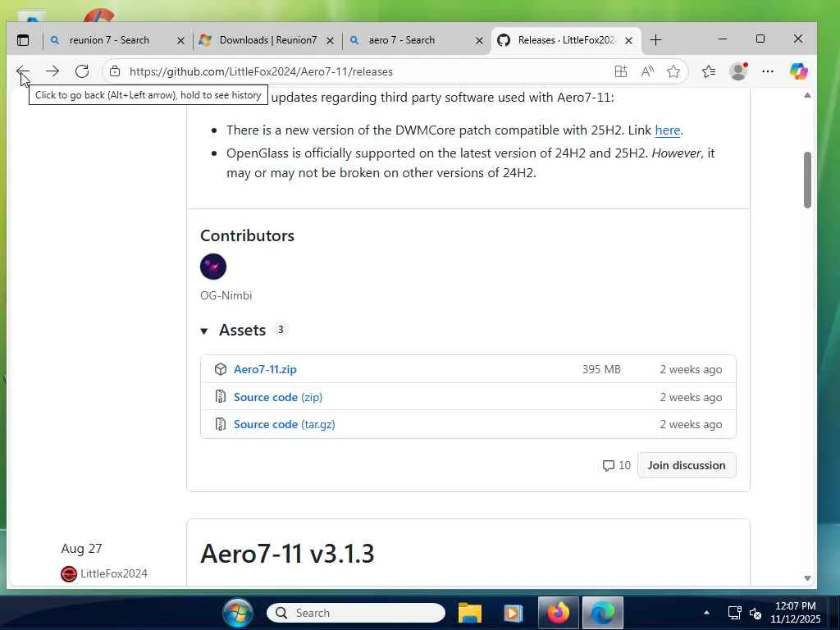Download Aero7-11.zip asset
Viewport: 840px width, 630px height.
(x=265, y=369)
